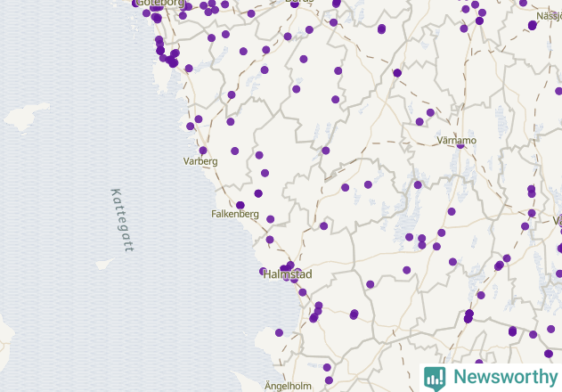Click the purple dot overlapping the Värnamo label

tap(460, 145)
